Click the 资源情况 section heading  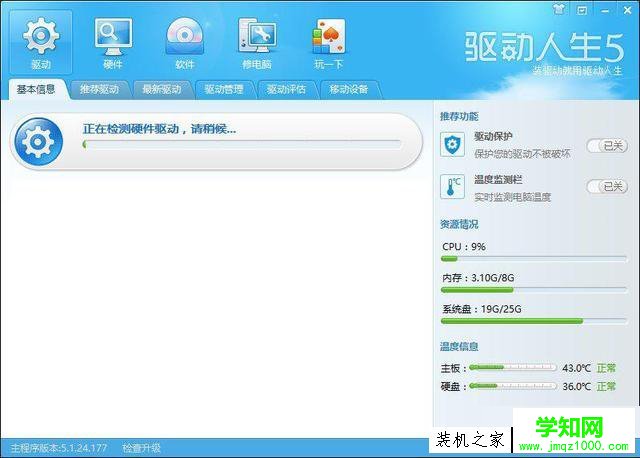(x=459, y=224)
